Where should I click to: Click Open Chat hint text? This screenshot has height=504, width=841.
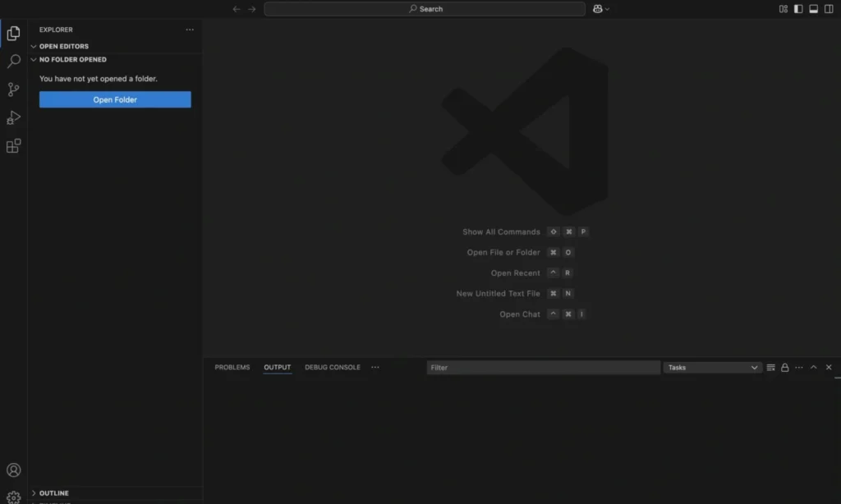[x=520, y=314]
